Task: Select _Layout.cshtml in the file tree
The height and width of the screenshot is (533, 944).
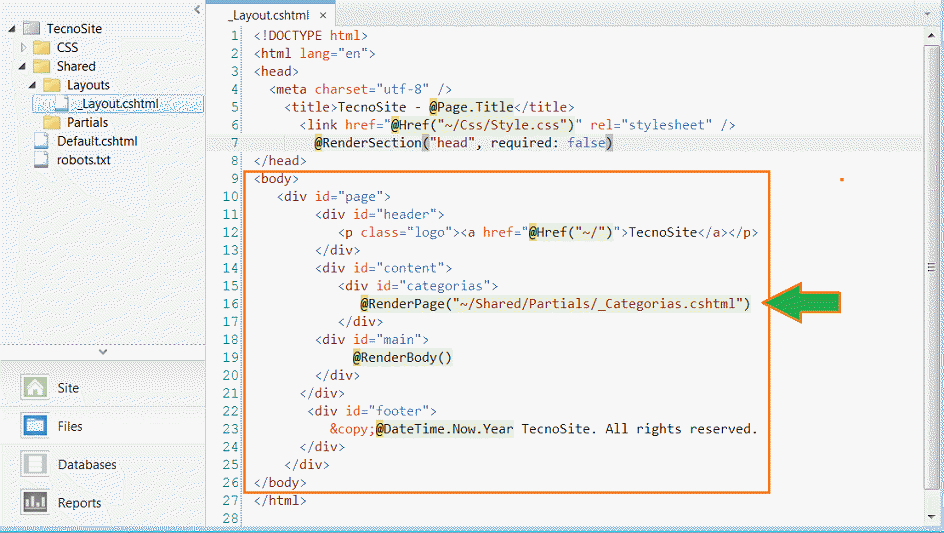Action: [x=119, y=104]
